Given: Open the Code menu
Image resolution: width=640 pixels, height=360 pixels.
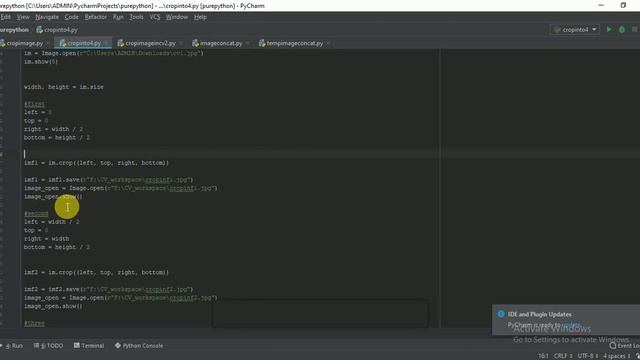Looking at the screenshot, I should [71, 17].
